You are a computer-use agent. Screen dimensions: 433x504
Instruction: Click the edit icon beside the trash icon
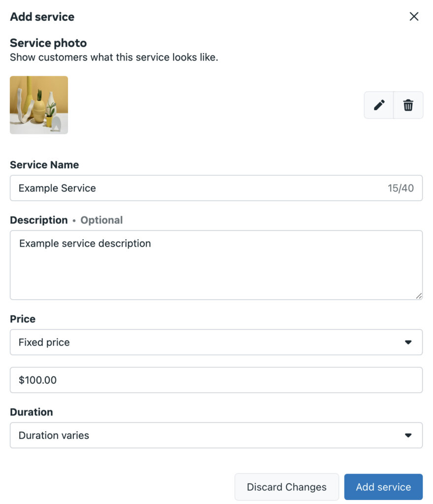(x=378, y=105)
